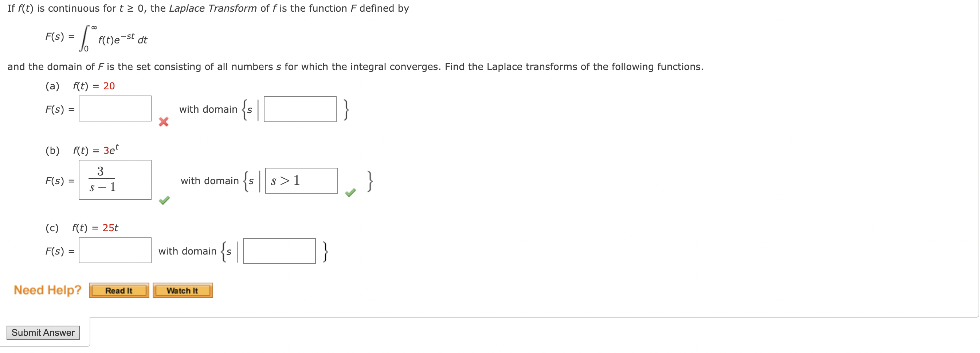The height and width of the screenshot is (353, 980).
Task: Click the red 25t expression in part (c)
Action: pos(111,227)
